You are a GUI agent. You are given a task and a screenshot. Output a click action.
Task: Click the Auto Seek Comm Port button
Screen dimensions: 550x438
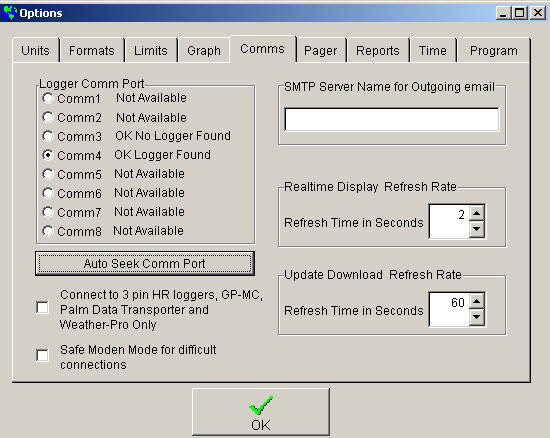(x=145, y=263)
